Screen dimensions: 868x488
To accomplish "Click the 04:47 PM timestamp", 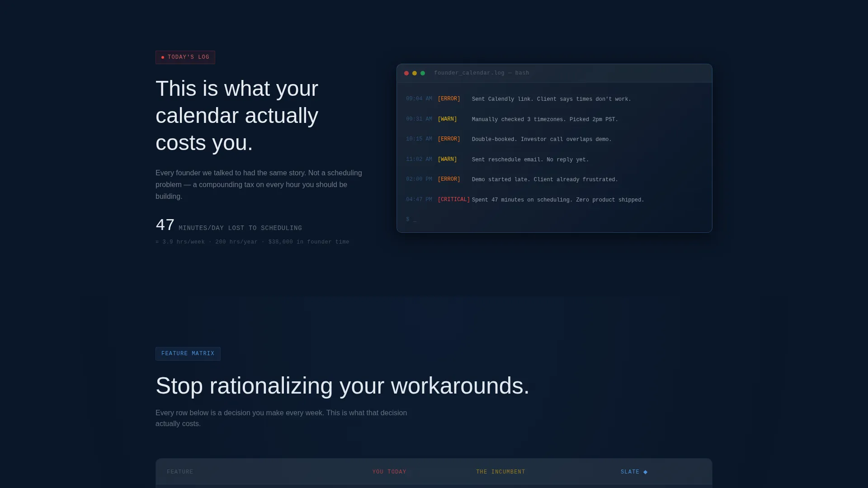I will pos(419,200).
